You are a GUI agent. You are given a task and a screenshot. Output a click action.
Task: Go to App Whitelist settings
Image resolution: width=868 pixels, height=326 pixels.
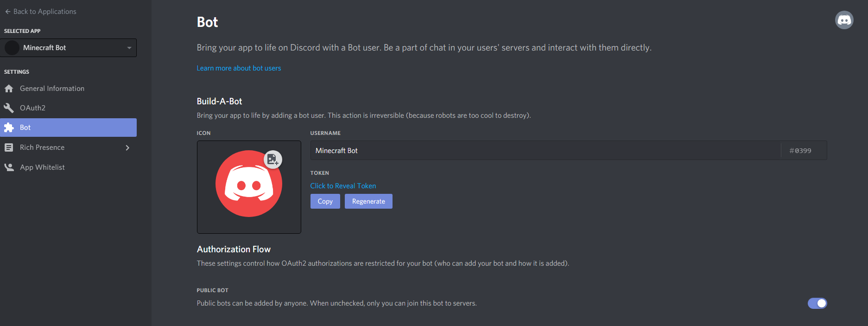(x=42, y=167)
